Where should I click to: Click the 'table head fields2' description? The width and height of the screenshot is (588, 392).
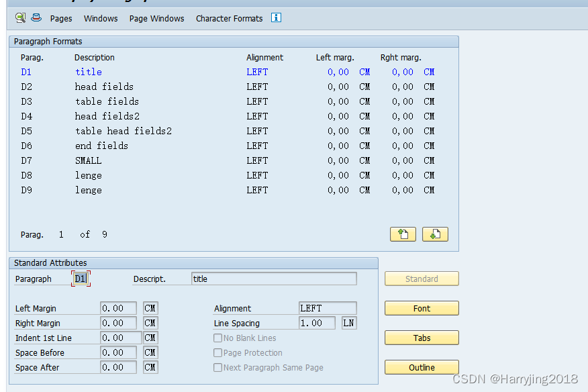pos(123,131)
